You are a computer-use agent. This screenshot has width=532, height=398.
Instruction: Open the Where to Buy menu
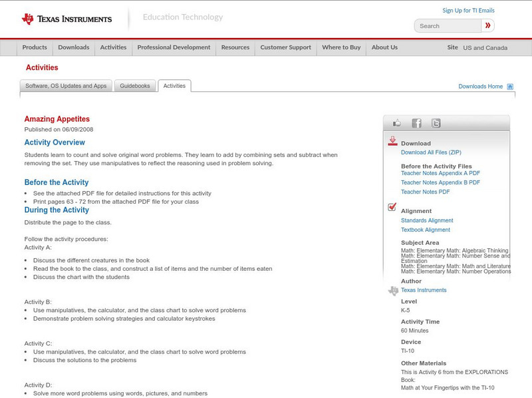tap(342, 47)
